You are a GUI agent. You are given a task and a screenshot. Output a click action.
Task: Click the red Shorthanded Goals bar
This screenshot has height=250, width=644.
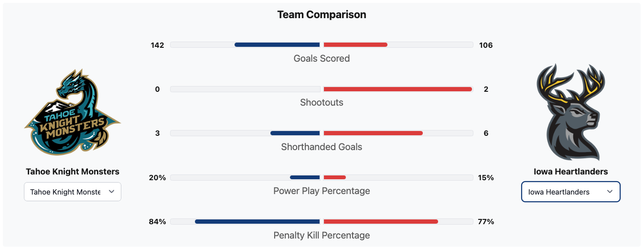pyautogui.click(x=373, y=133)
